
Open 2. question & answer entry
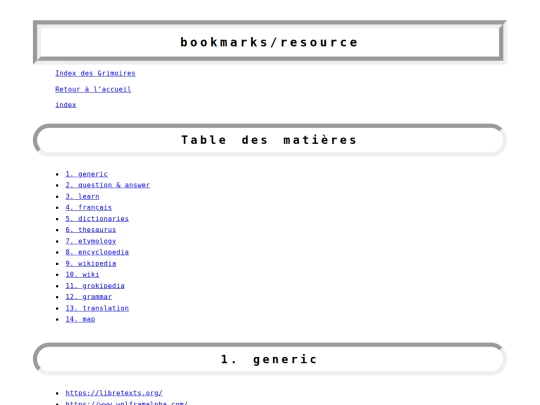(108, 185)
